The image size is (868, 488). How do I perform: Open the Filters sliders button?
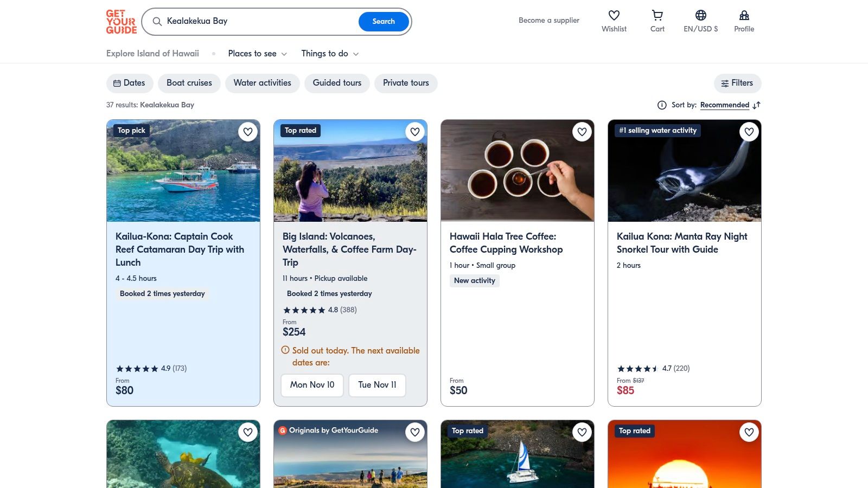(x=737, y=83)
